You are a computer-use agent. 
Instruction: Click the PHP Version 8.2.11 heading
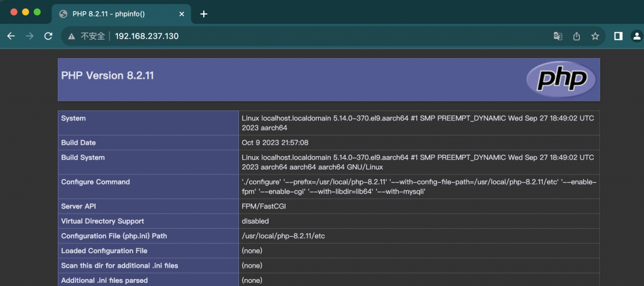[108, 76]
